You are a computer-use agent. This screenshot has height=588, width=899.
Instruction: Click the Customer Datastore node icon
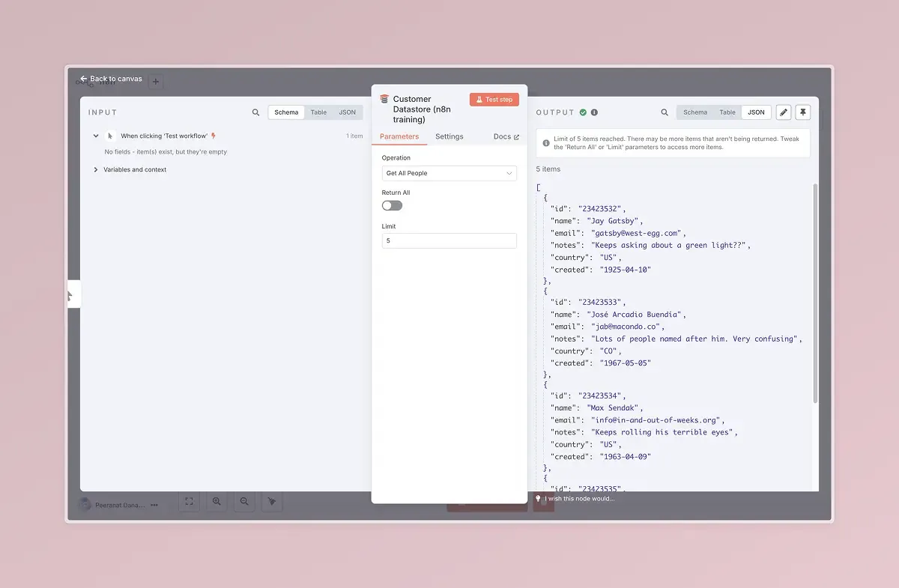pyautogui.click(x=384, y=99)
